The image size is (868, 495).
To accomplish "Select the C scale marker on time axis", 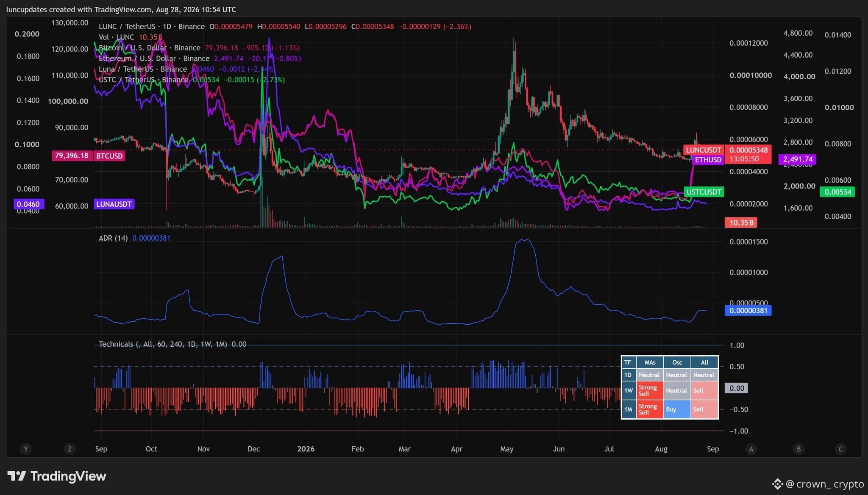I will pyautogui.click(x=840, y=449).
